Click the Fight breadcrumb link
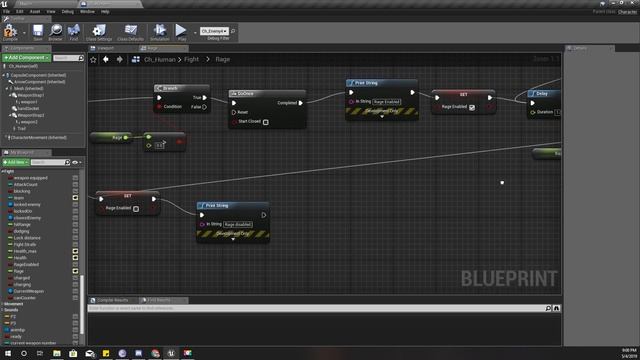 191,60
